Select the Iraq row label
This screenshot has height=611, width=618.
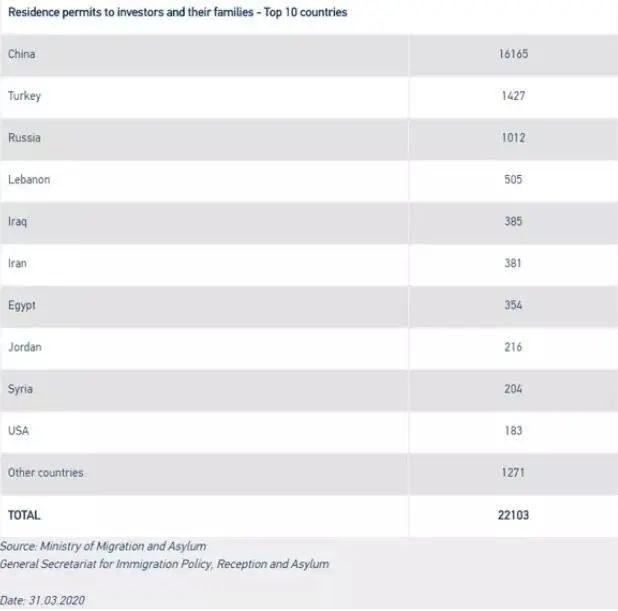click(x=18, y=222)
